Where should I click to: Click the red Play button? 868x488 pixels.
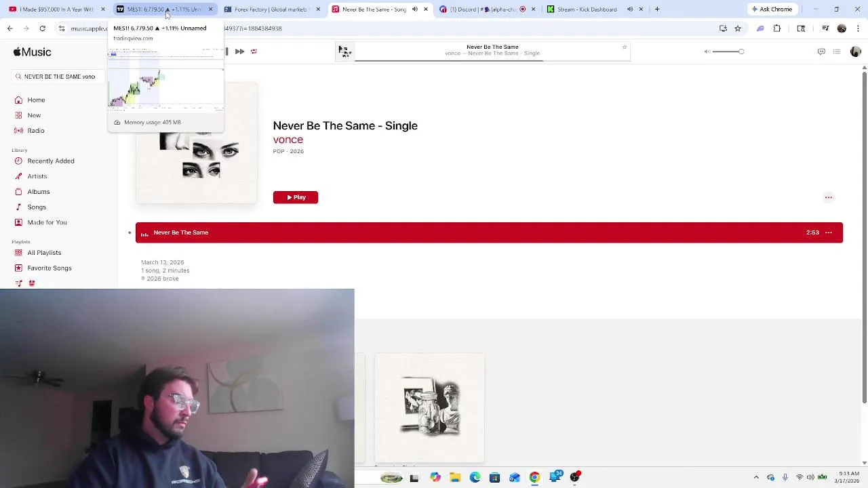click(295, 197)
